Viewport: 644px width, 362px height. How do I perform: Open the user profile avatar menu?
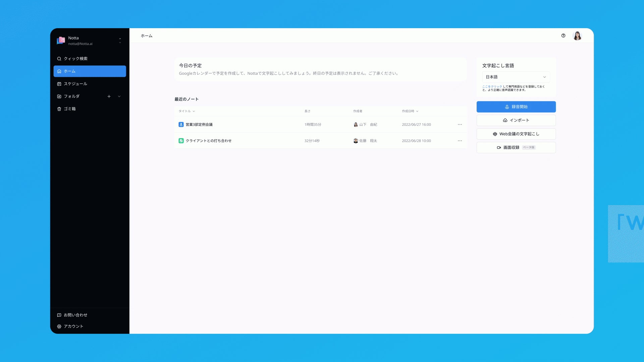(577, 36)
